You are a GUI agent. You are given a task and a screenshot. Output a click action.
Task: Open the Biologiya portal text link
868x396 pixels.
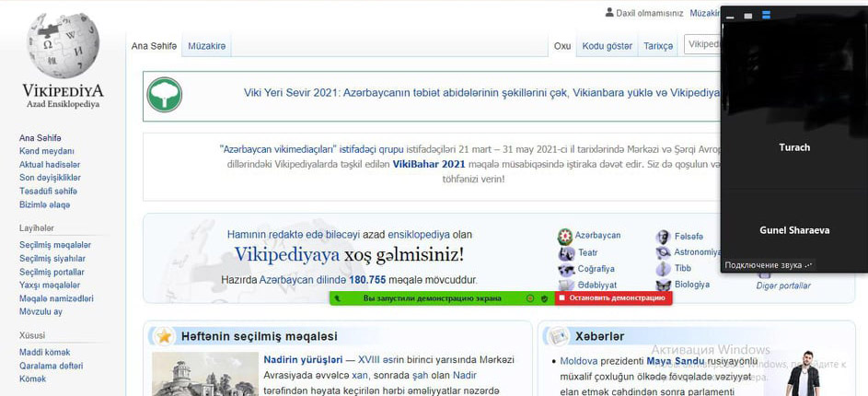point(692,285)
